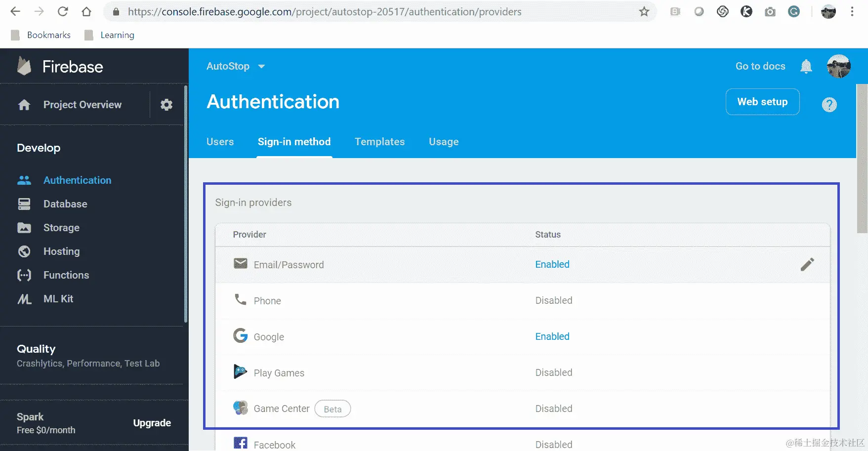This screenshot has width=868, height=451.
Task: Open notifications bell in the header
Action: 806,66
